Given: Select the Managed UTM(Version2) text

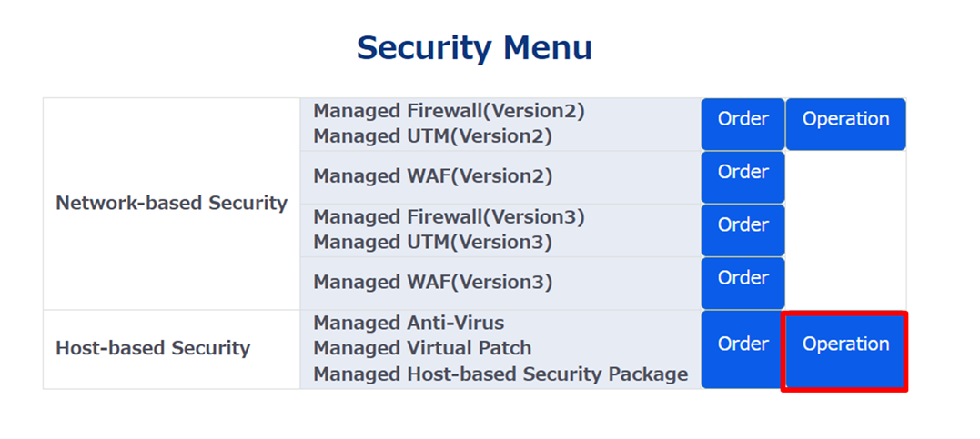Looking at the screenshot, I should (432, 136).
